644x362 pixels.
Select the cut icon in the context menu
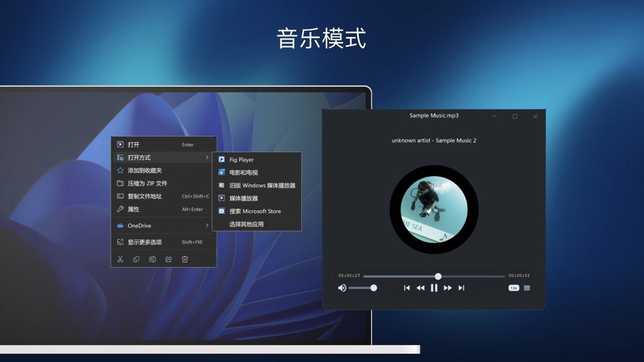click(119, 258)
